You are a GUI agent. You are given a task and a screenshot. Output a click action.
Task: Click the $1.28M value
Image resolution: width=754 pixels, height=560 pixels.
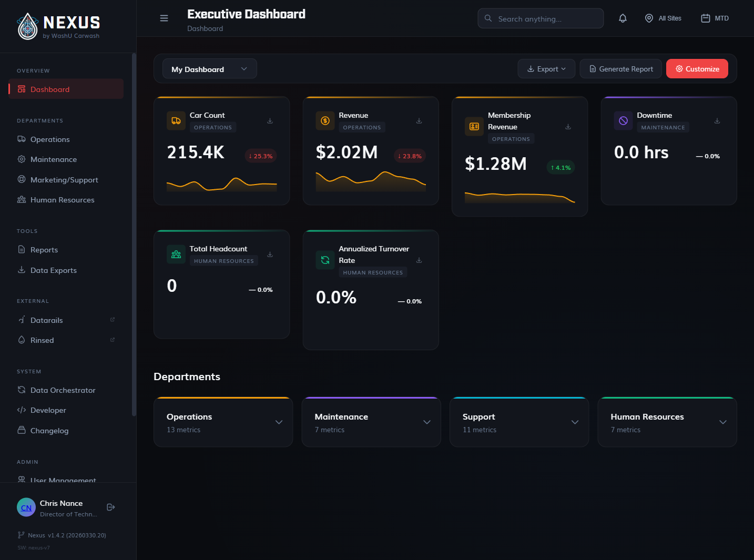pos(496,164)
